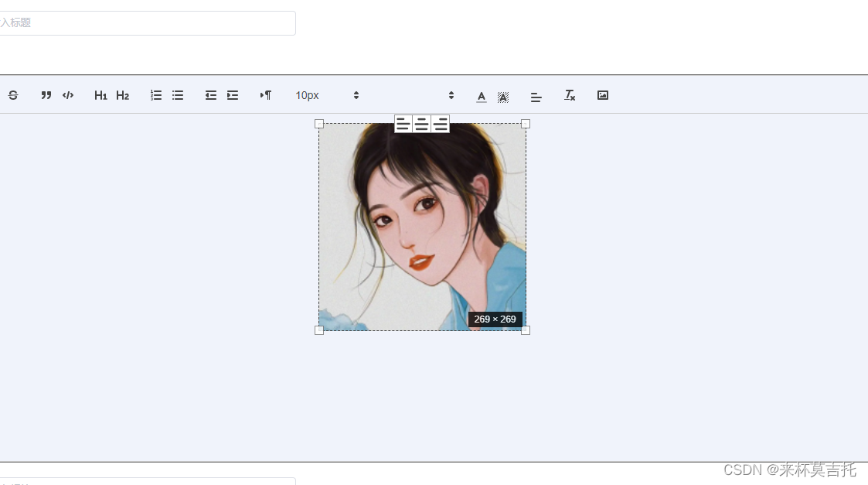The image size is (868, 485).
Task: Apply Heading 2 style
Action: pyautogui.click(x=123, y=95)
